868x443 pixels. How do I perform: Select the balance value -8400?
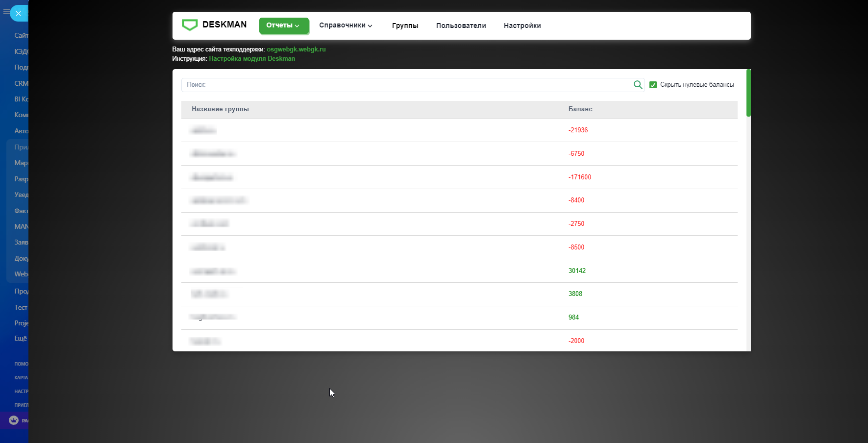(x=576, y=200)
